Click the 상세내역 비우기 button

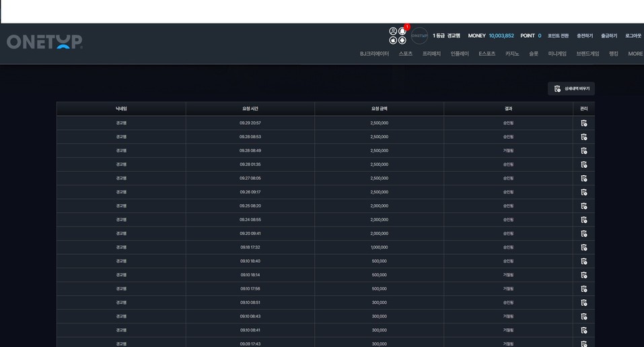click(571, 89)
